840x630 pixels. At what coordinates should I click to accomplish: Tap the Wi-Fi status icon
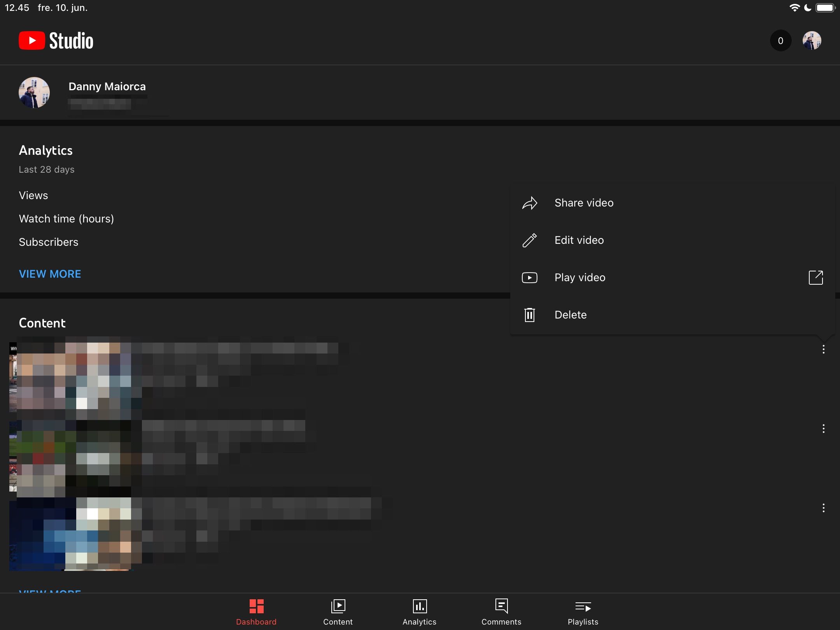coord(794,8)
